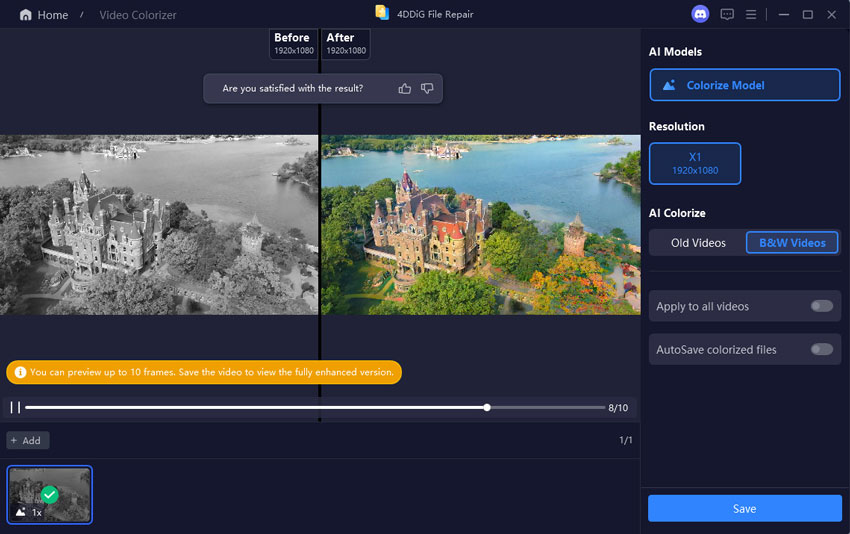
Task: Open the feedback message icon
Action: (727, 14)
